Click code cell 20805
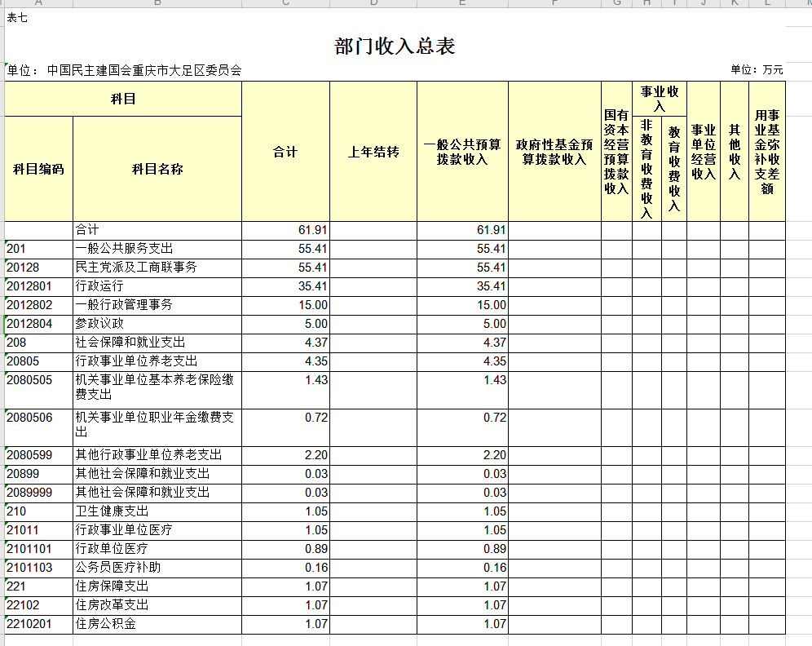This screenshot has height=646, width=812. click(39, 361)
